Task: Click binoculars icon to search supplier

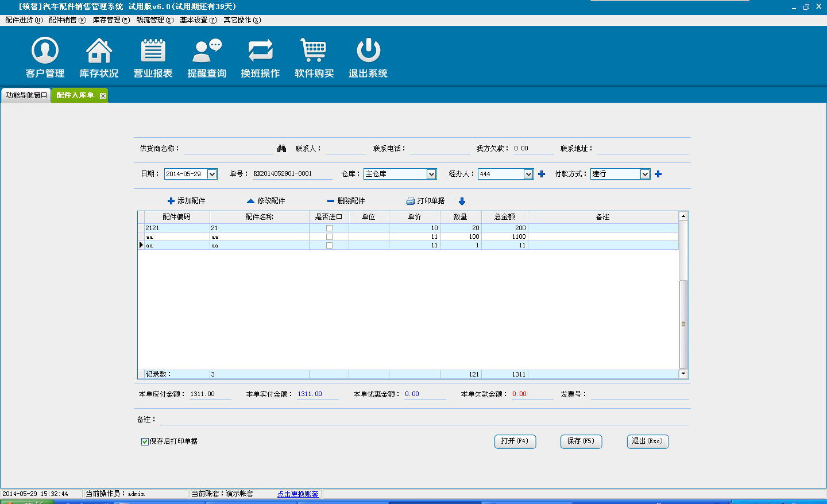Action: pyautogui.click(x=281, y=149)
